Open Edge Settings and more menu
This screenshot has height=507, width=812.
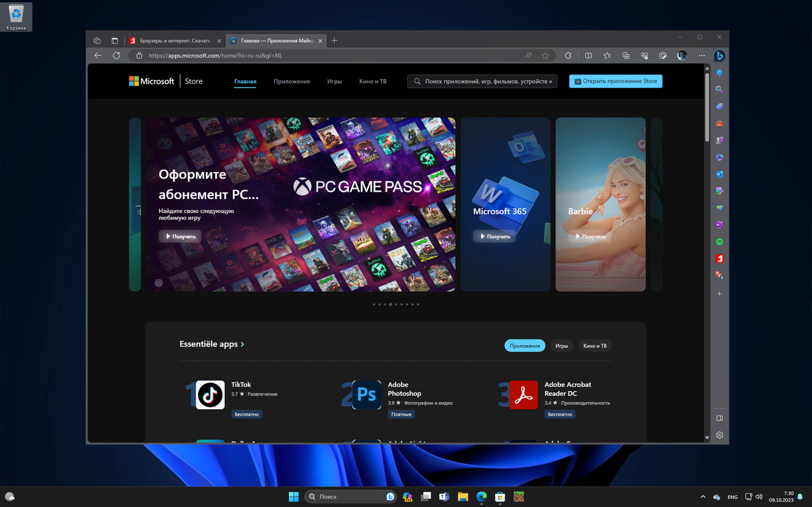(702, 55)
